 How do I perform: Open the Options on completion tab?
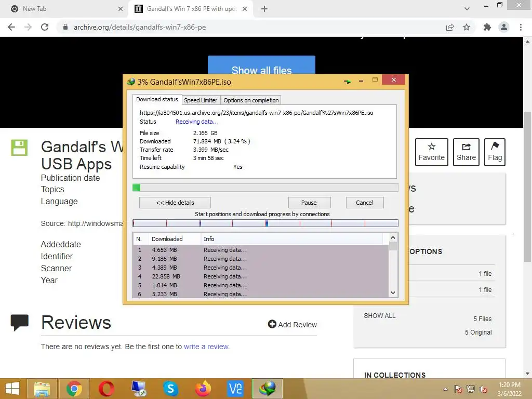pyautogui.click(x=251, y=100)
